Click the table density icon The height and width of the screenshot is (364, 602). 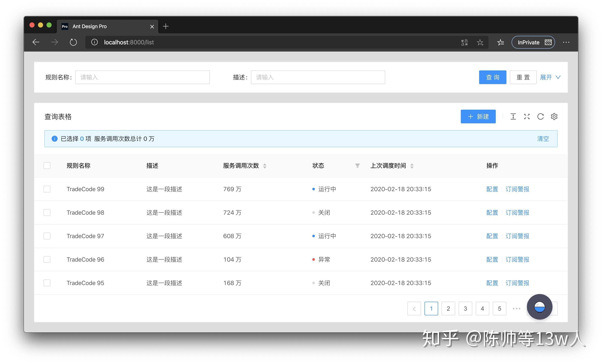point(513,116)
